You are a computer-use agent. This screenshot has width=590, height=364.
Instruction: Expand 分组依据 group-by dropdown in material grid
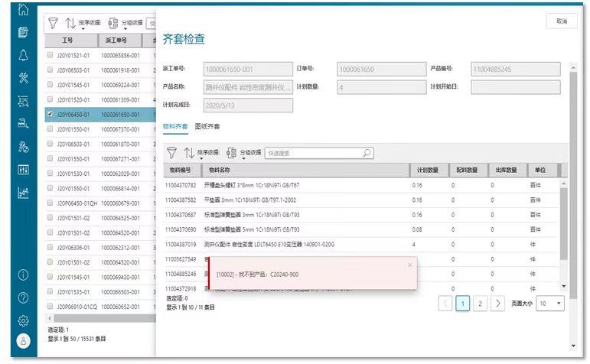click(245, 154)
